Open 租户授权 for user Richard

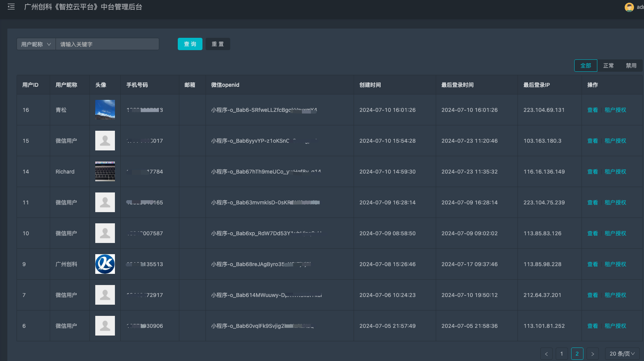click(x=615, y=172)
